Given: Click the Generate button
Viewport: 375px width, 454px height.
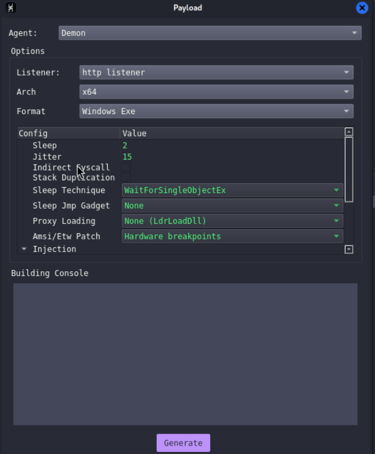Looking at the screenshot, I should (x=183, y=443).
